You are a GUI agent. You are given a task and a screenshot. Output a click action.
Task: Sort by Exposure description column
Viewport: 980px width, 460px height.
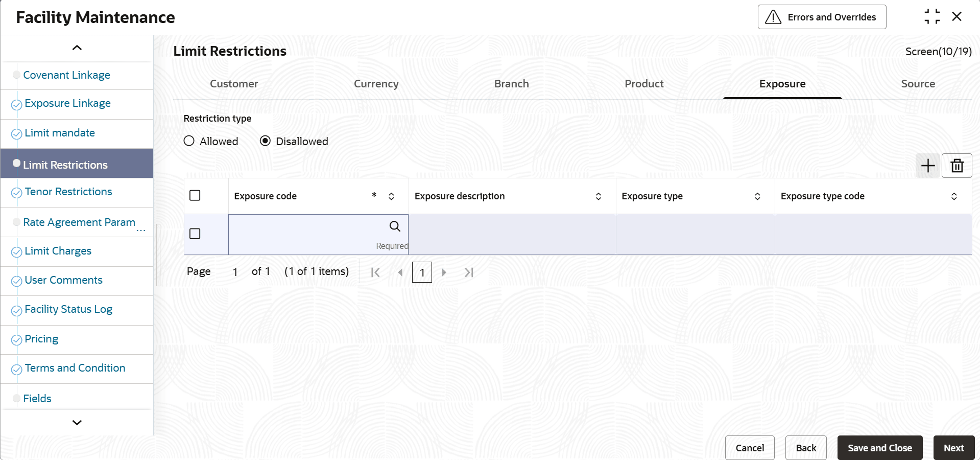click(598, 196)
